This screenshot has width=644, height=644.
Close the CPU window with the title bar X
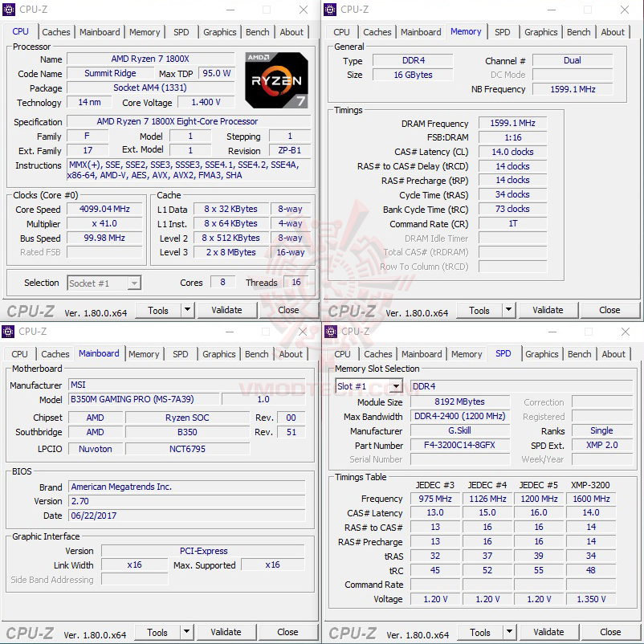click(x=304, y=10)
